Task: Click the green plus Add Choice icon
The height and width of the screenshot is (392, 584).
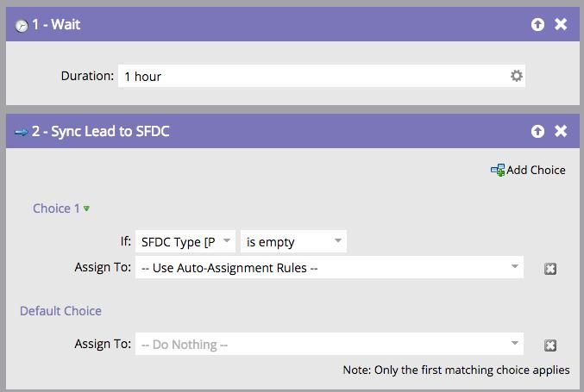Action: coord(498,171)
